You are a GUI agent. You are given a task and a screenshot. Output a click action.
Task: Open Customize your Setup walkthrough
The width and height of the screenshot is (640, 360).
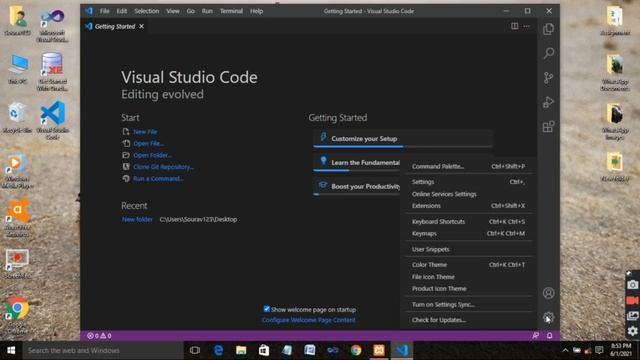pos(403,139)
